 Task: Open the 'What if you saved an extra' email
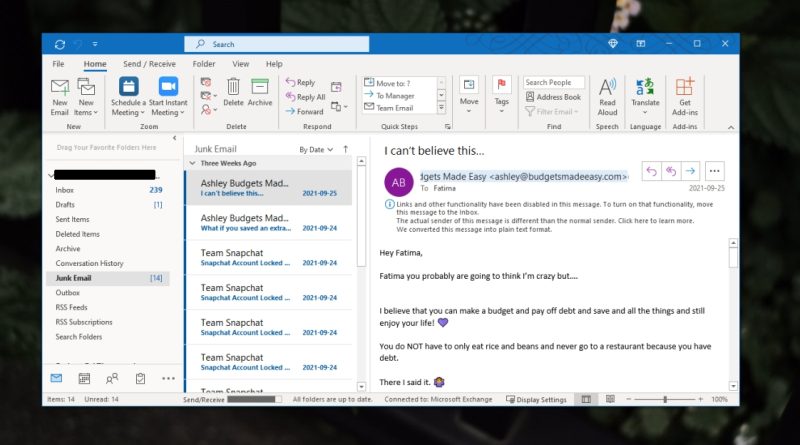268,222
